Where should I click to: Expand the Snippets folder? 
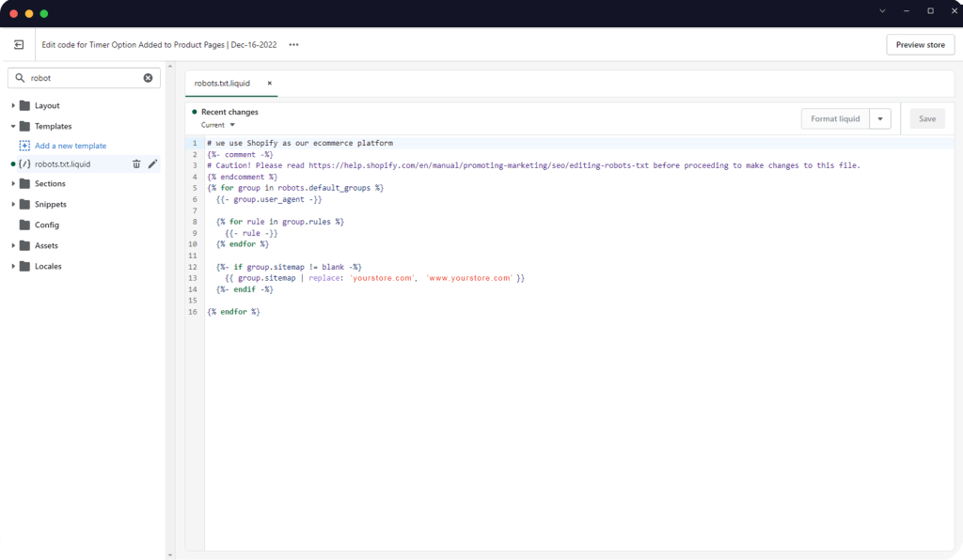point(13,205)
